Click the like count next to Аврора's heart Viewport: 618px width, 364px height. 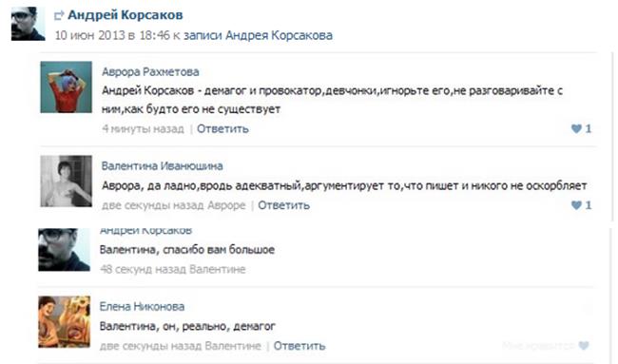pos(588,128)
